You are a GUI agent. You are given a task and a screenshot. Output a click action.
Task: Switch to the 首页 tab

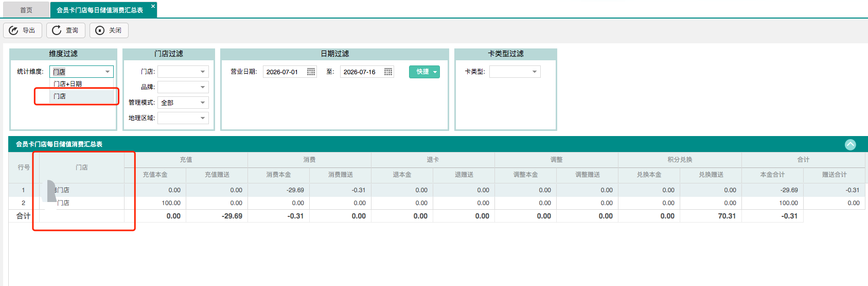tap(26, 10)
